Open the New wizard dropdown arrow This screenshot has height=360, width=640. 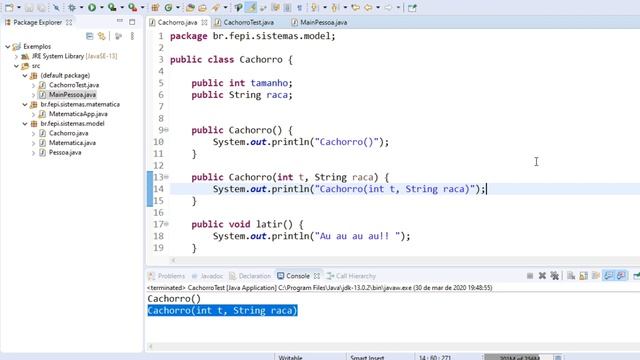pos(19,7)
